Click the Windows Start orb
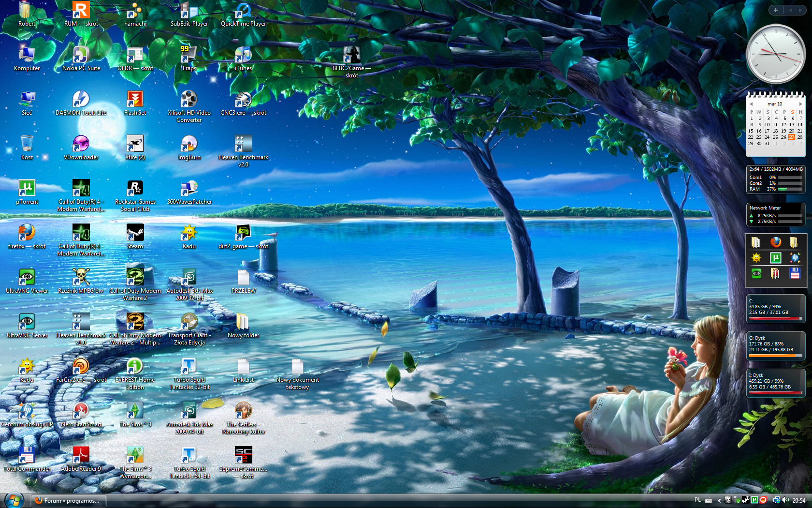Image resolution: width=812 pixels, height=508 pixels. (x=14, y=500)
